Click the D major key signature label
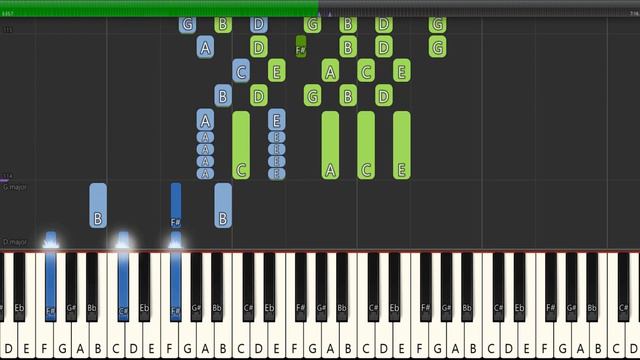 pos(15,242)
